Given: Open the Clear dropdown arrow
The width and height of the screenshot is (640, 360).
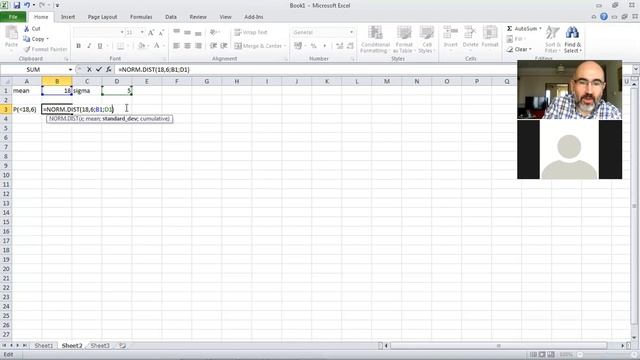Looking at the screenshot, I should (530, 49).
